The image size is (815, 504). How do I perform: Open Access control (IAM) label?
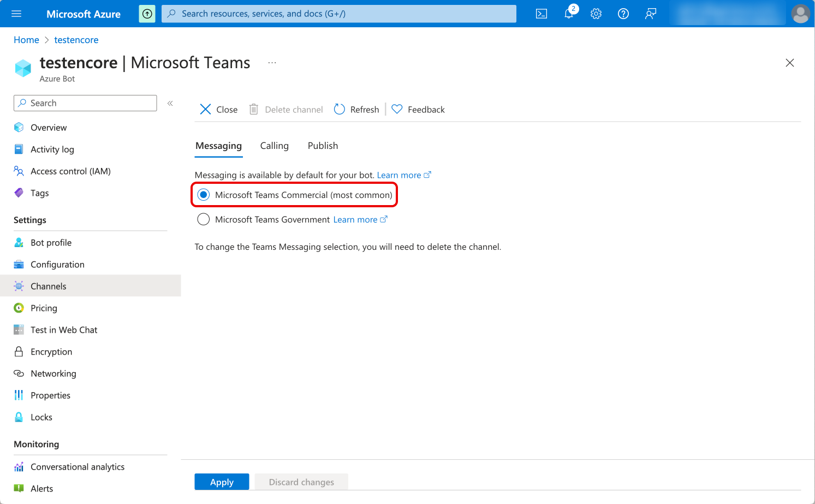point(70,171)
